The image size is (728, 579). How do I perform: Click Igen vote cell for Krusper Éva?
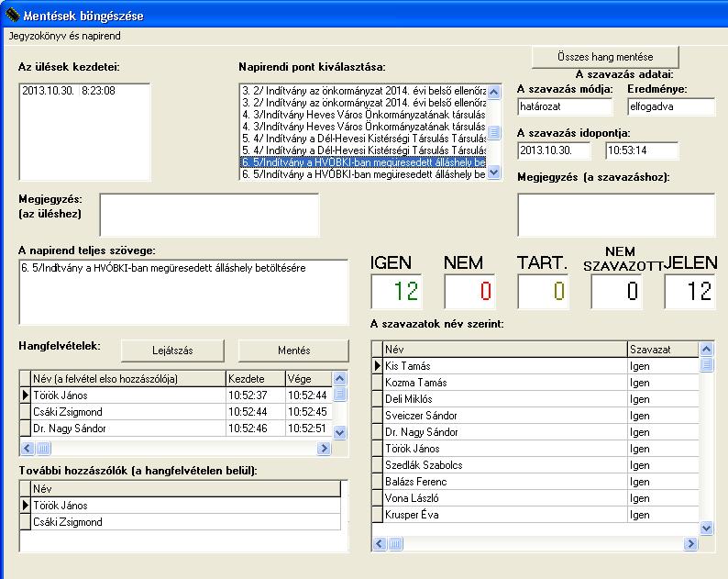click(x=663, y=515)
